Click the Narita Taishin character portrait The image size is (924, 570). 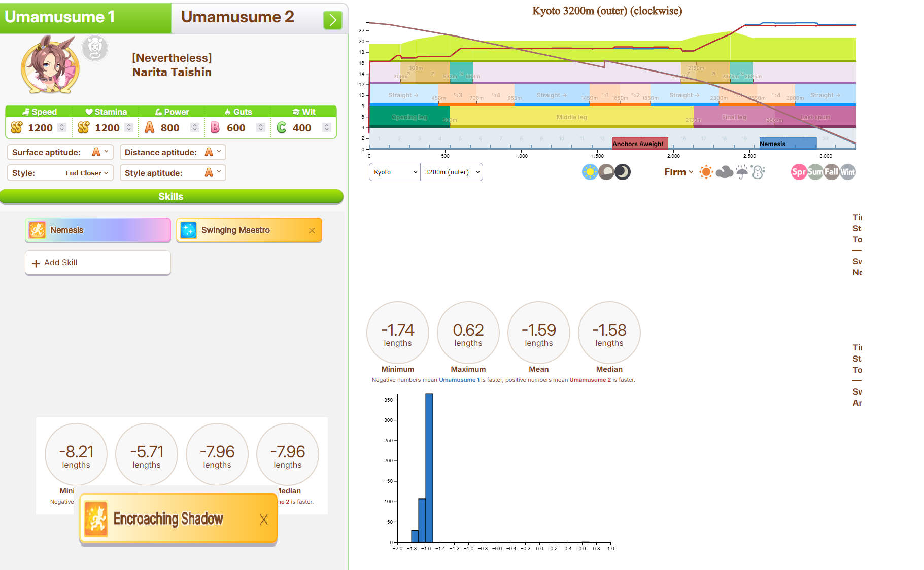50,65
